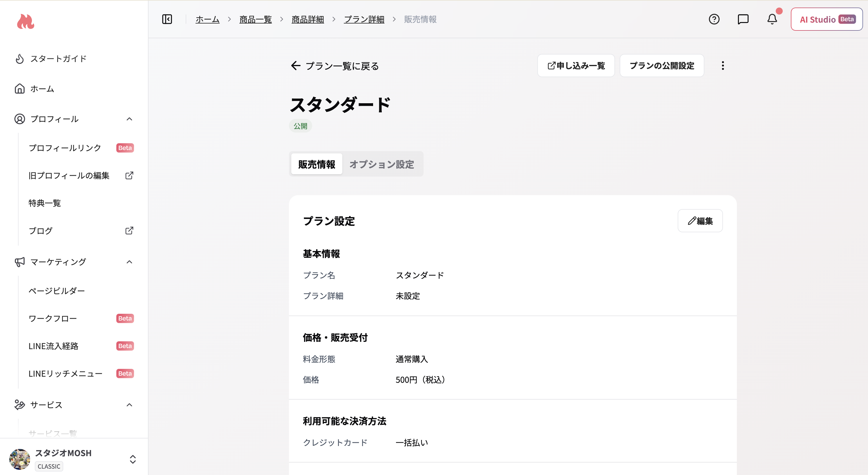Viewport: 868px width, 475px height.
Task: Open the three-dot more options menu
Action: tap(723, 66)
